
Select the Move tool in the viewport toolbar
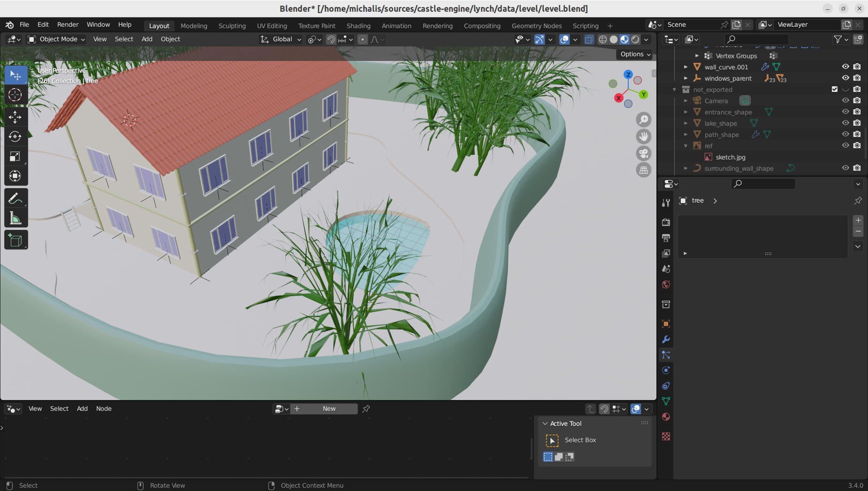click(15, 117)
